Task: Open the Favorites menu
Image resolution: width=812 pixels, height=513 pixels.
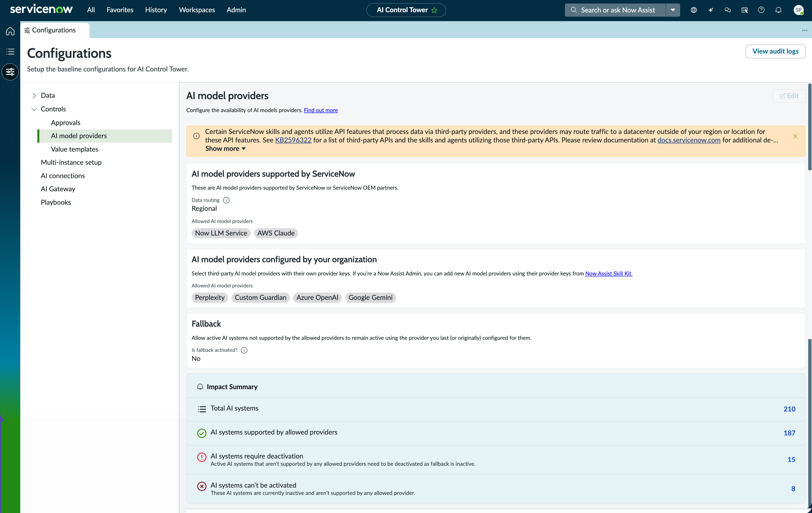Action: coord(120,10)
